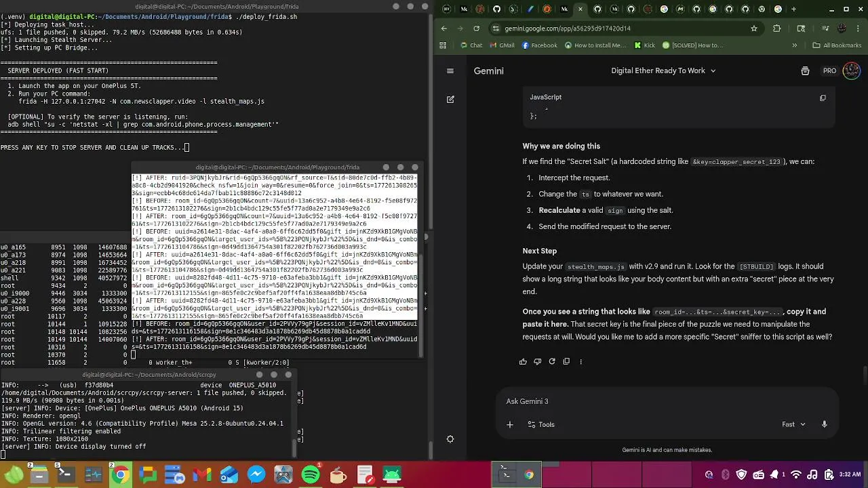868x488 pixels.
Task: Open Gemini settings gear in the sidebar
Action: click(450, 439)
